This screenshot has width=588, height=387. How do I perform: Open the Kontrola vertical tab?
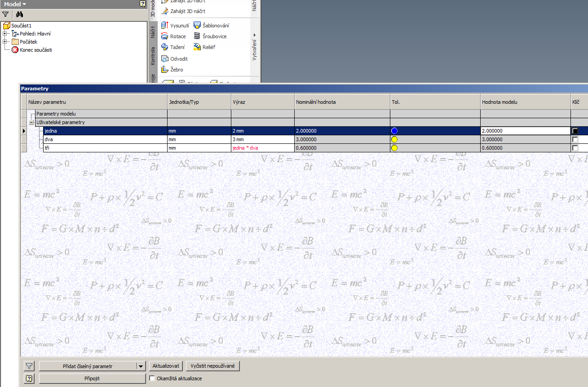pyautogui.click(x=153, y=55)
